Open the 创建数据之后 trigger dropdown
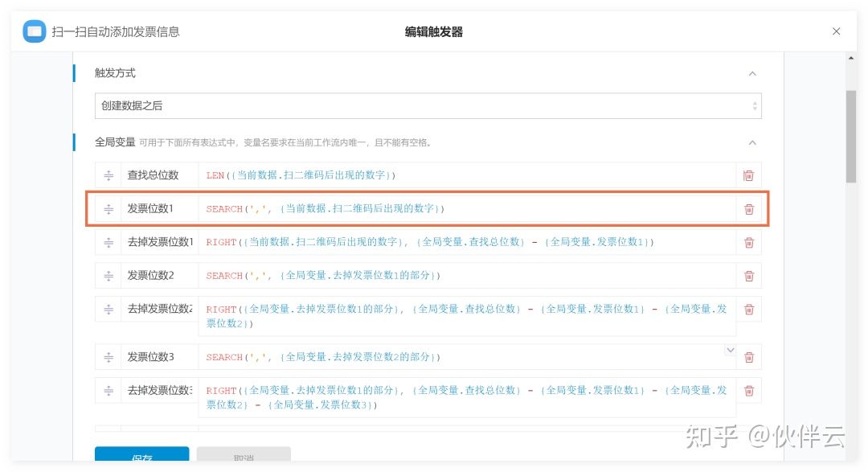Viewport: 868px width, 472px height. point(428,106)
